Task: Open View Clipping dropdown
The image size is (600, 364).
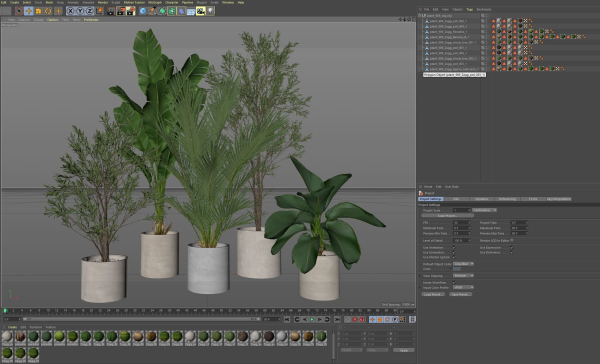Action: (463, 276)
